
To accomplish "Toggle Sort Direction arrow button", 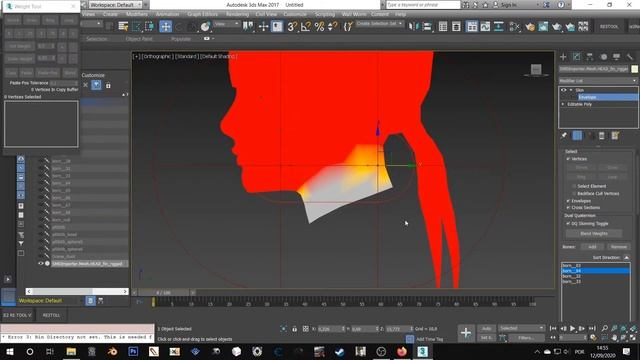I will [x=626, y=257].
